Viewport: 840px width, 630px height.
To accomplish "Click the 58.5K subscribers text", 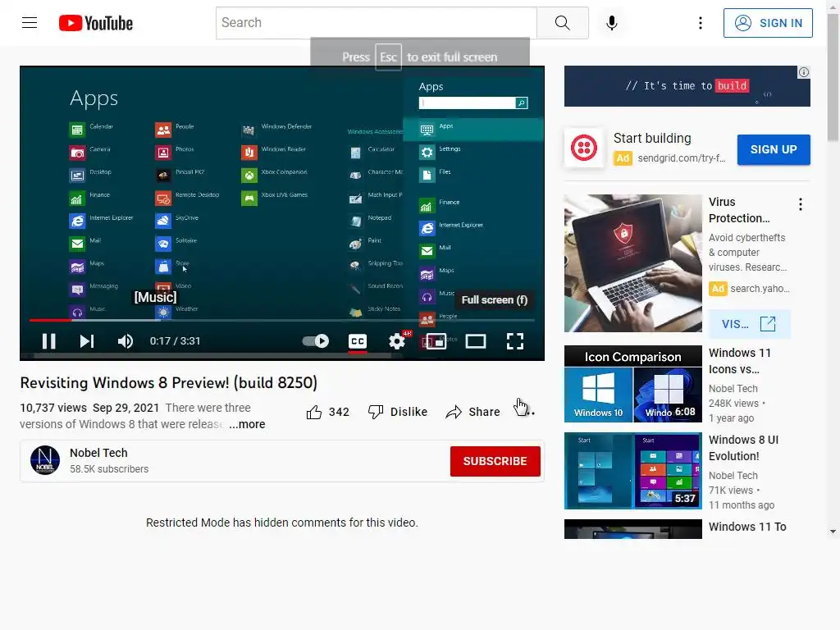I will 109,469.
